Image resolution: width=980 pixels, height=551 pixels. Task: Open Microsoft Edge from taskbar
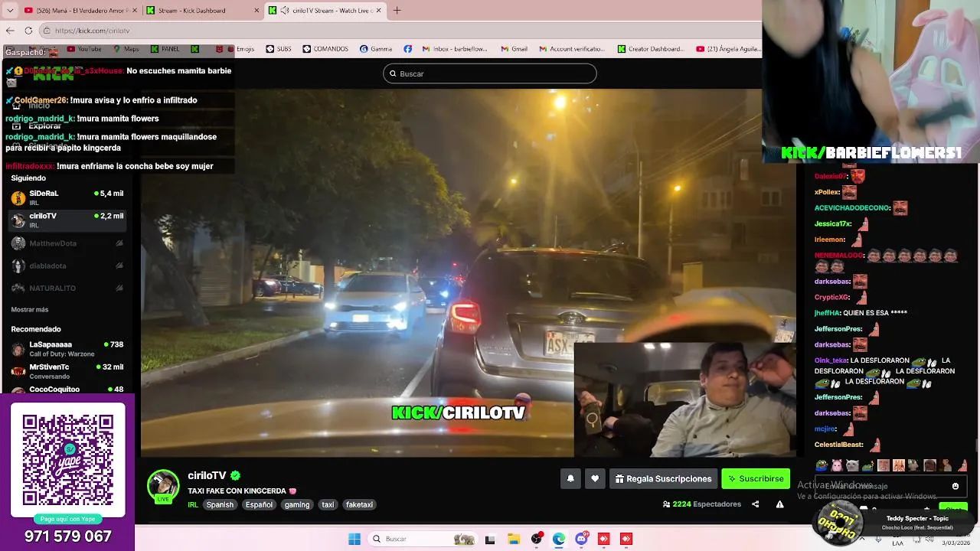tap(559, 539)
